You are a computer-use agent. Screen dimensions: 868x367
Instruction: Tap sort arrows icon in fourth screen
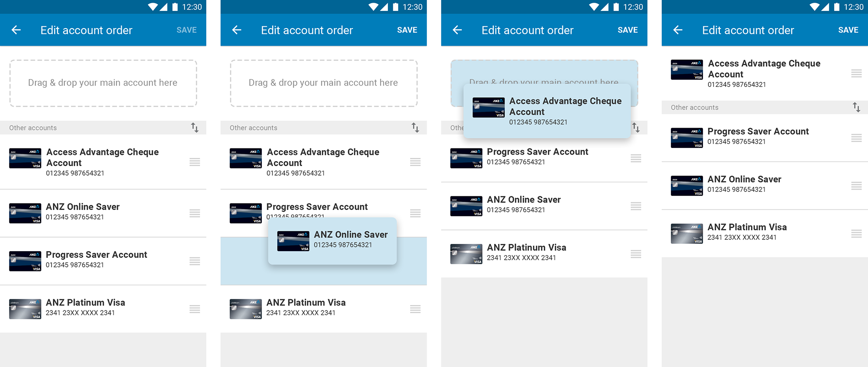[857, 107]
